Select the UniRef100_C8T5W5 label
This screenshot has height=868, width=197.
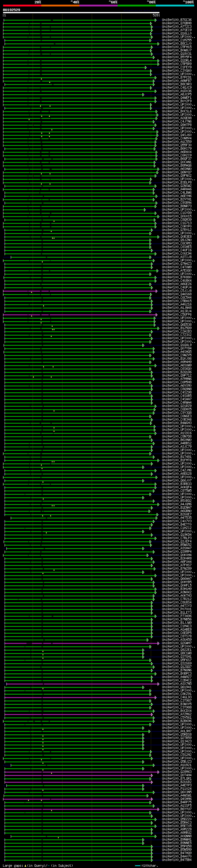(x=177, y=491)
